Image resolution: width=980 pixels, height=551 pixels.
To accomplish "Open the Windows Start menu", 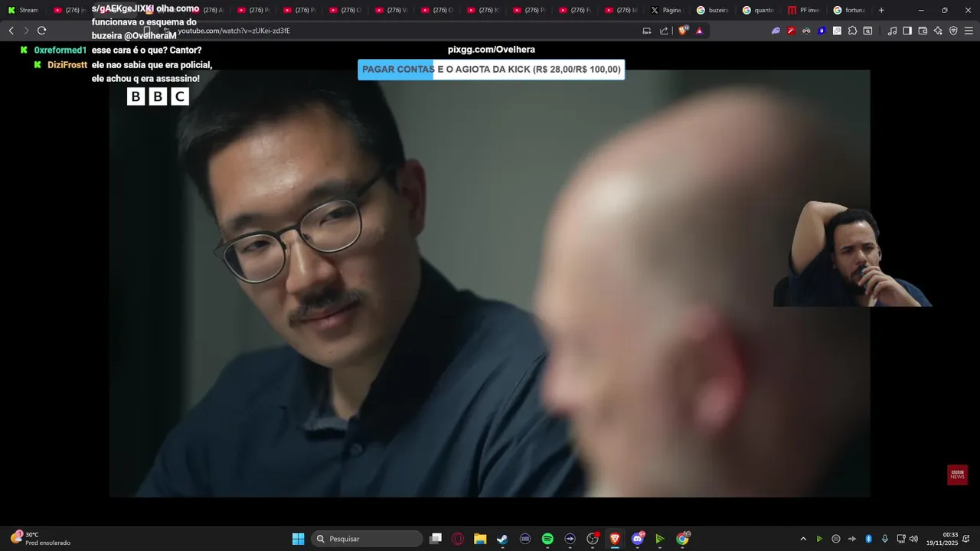I will (x=298, y=539).
